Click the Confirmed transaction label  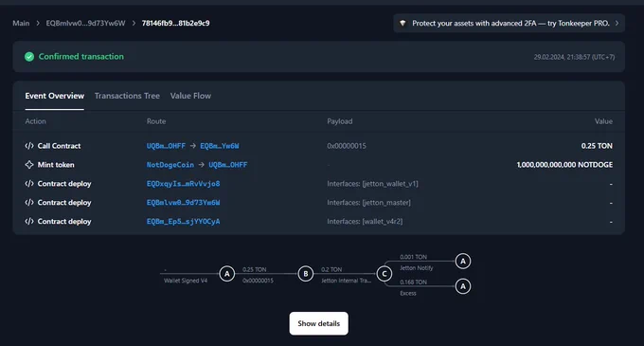tap(80, 57)
